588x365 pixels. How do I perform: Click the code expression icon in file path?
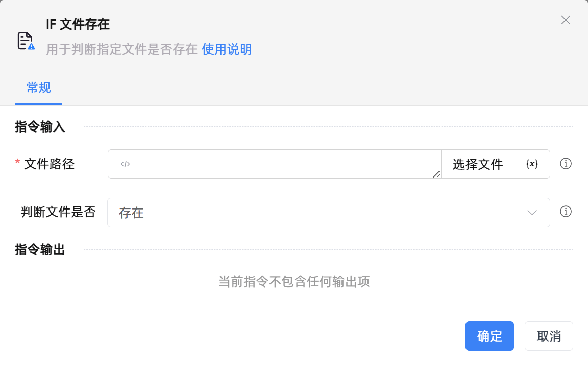(x=125, y=164)
